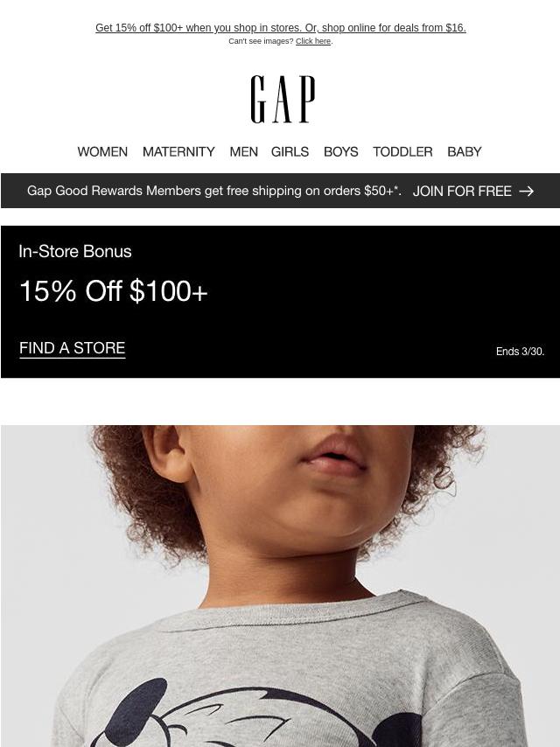Click the 'Can't see images?' text
This screenshot has height=747, width=560.
(x=261, y=41)
